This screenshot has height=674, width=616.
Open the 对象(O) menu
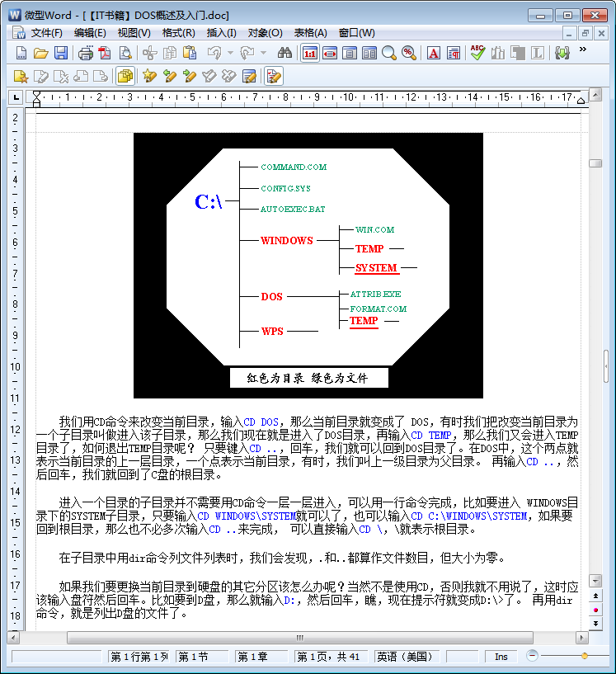tap(265, 33)
